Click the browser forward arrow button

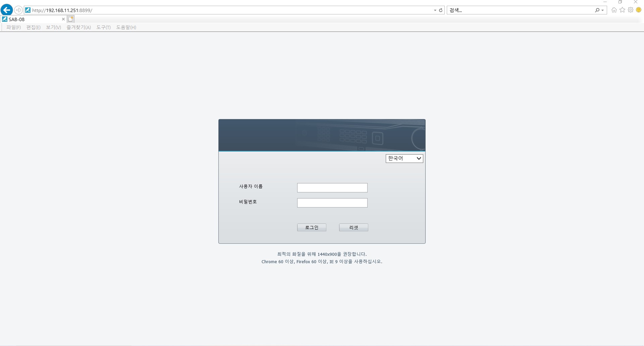pos(18,10)
